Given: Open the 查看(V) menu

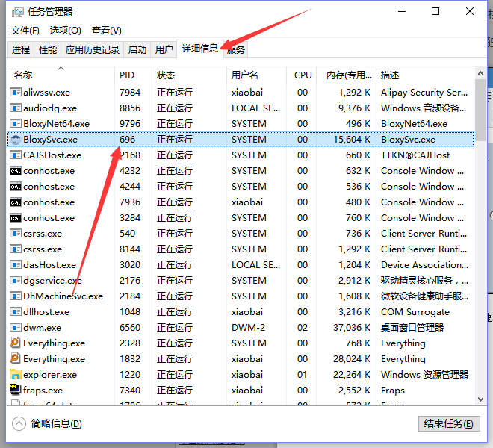Looking at the screenshot, I should pyautogui.click(x=106, y=31).
